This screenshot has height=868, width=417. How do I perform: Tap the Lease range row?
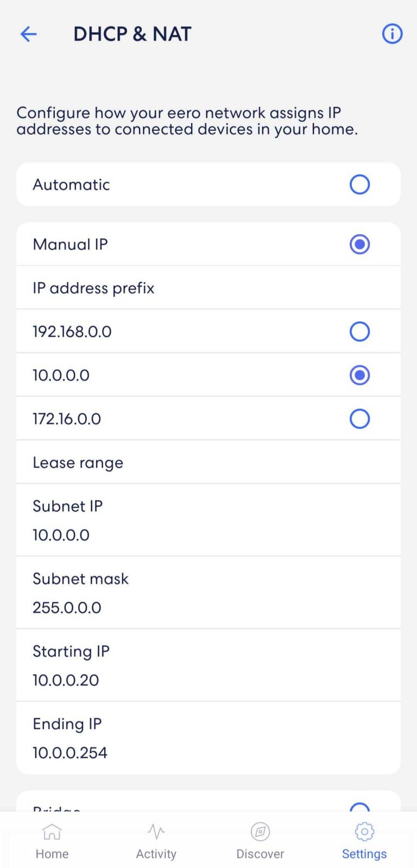(208, 462)
